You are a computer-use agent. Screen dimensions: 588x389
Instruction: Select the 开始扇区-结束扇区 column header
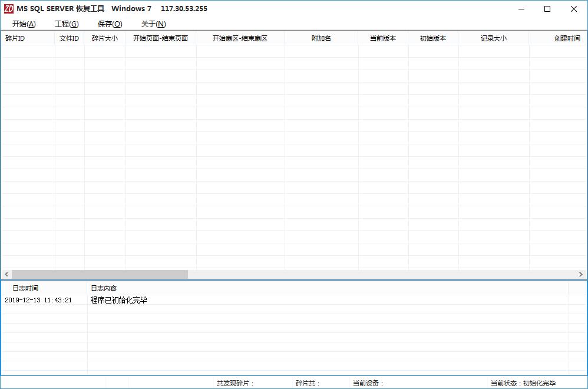pos(240,38)
